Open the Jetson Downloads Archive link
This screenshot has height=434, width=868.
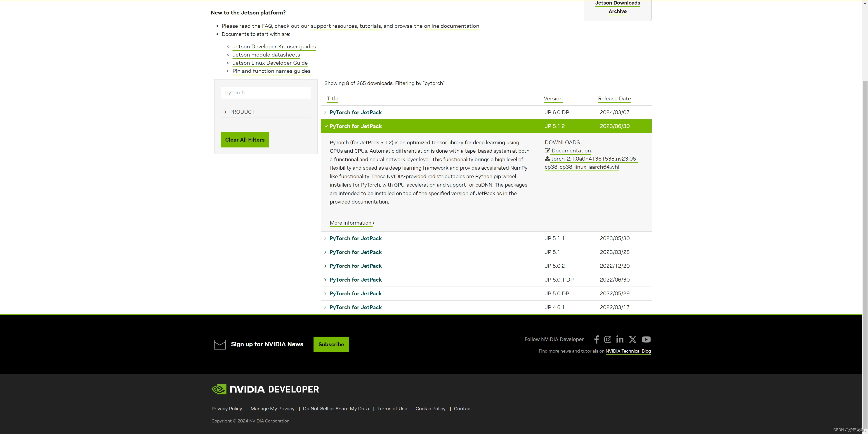pos(617,7)
